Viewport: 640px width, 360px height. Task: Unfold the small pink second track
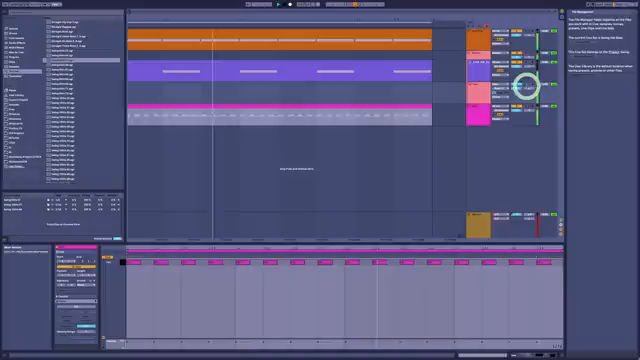pos(469,53)
